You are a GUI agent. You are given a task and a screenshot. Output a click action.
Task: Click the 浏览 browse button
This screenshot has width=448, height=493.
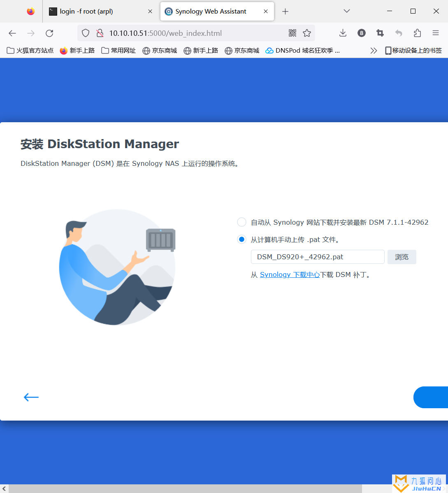tap(402, 257)
